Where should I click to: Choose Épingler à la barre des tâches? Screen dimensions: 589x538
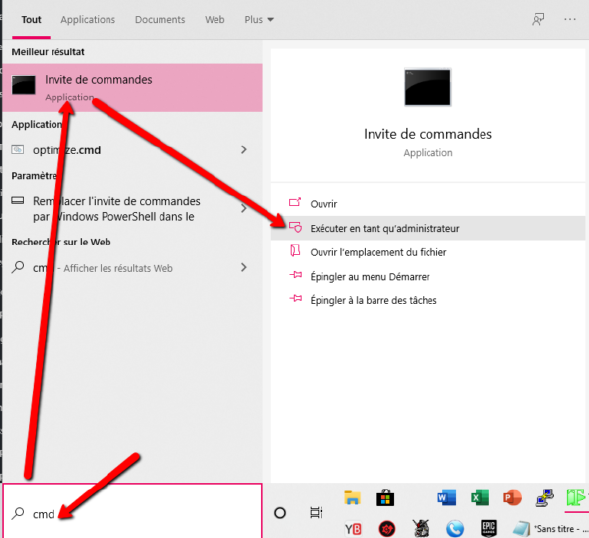click(x=428, y=300)
